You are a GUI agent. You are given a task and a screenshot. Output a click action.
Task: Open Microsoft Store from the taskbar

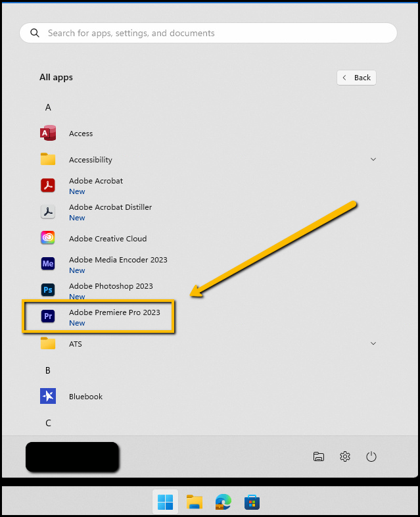click(252, 502)
